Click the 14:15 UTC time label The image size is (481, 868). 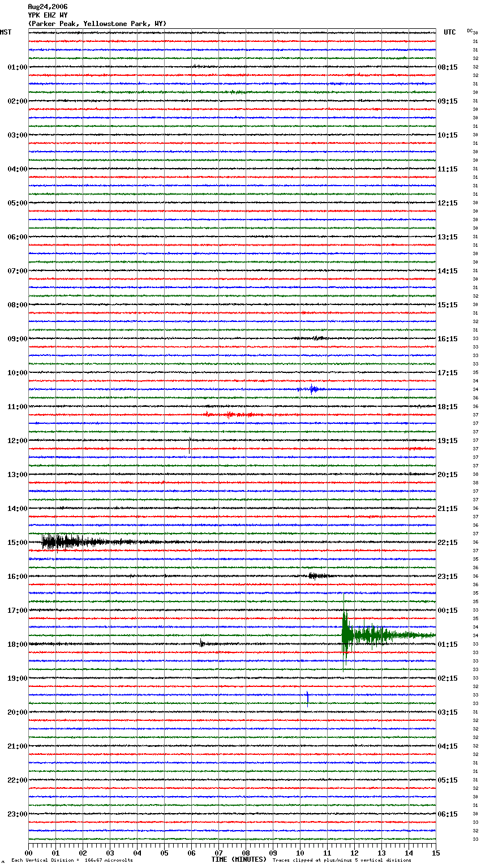(448, 271)
